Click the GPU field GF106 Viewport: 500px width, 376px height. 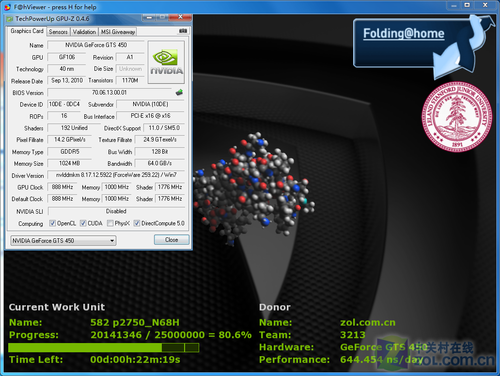click(x=67, y=57)
